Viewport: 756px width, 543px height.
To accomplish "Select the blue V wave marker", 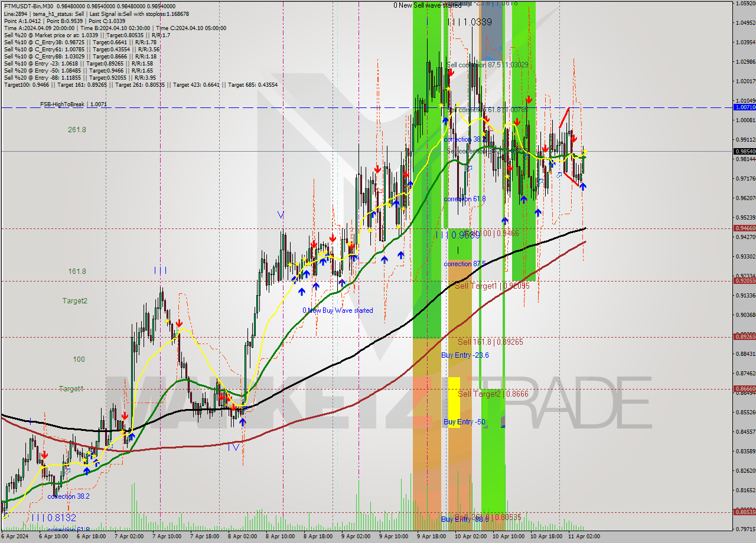I will click(x=281, y=215).
